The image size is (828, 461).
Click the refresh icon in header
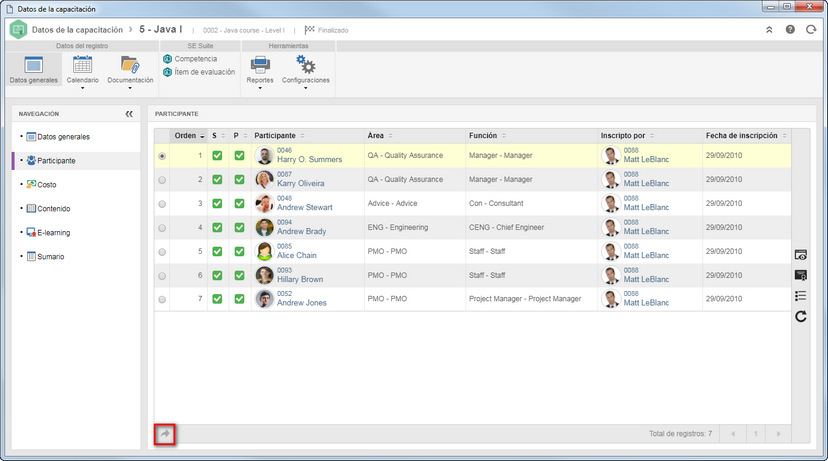coord(811,30)
